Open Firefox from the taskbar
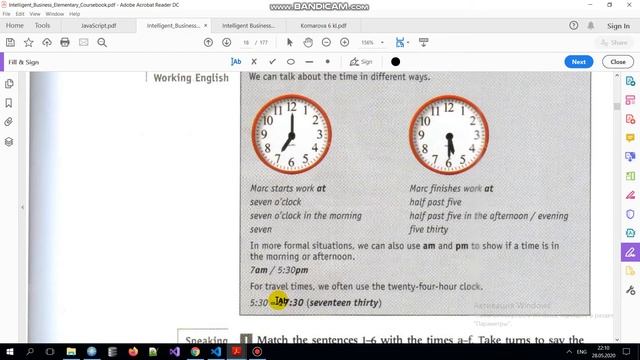This screenshot has height=360, width=640. (x=133, y=351)
